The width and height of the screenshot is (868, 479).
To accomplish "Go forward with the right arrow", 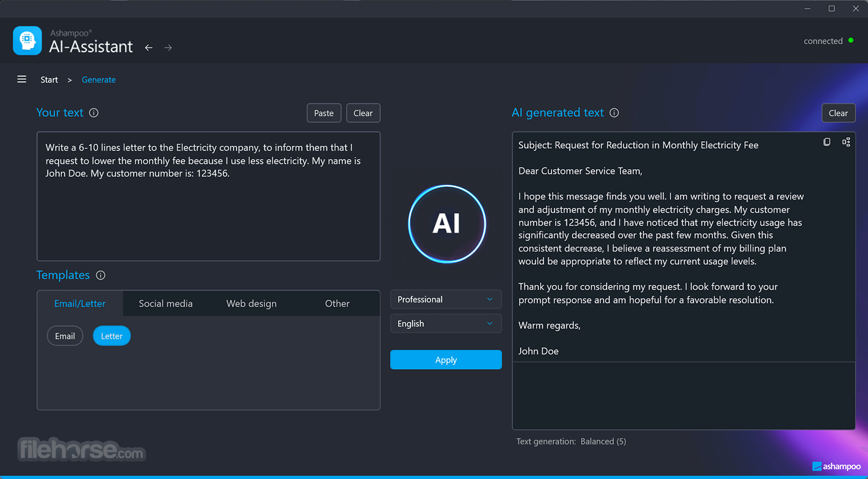I will coord(168,47).
